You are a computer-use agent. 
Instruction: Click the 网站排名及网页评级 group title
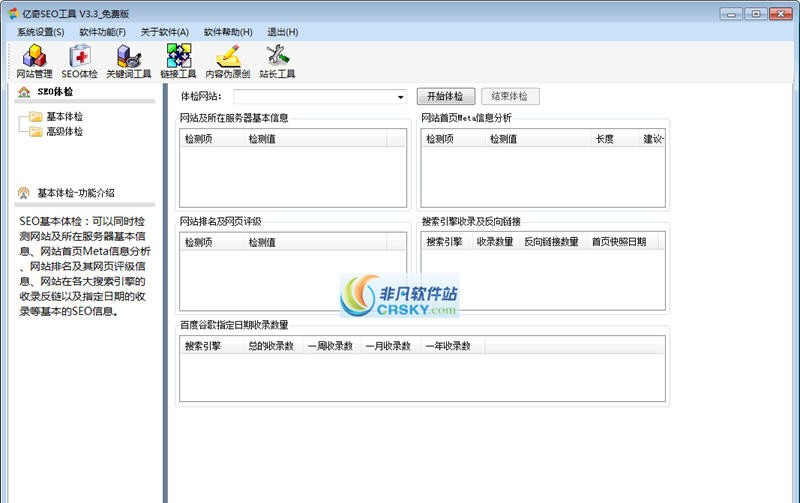[220, 221]
